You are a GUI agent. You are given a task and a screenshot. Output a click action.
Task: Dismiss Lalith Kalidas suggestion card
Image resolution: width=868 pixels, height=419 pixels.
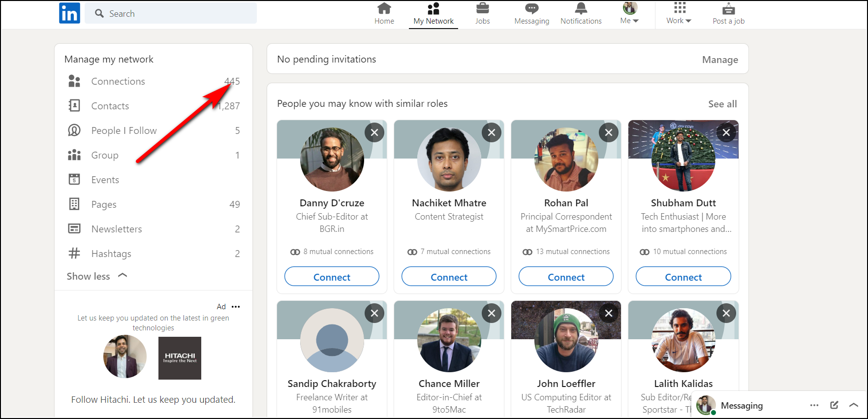tap(726, 313)
